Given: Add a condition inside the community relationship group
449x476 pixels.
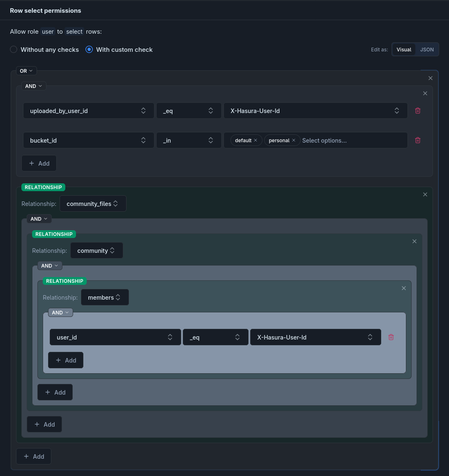Looking at the screenshot, I should pyautogui.click(x=55, y=392).
